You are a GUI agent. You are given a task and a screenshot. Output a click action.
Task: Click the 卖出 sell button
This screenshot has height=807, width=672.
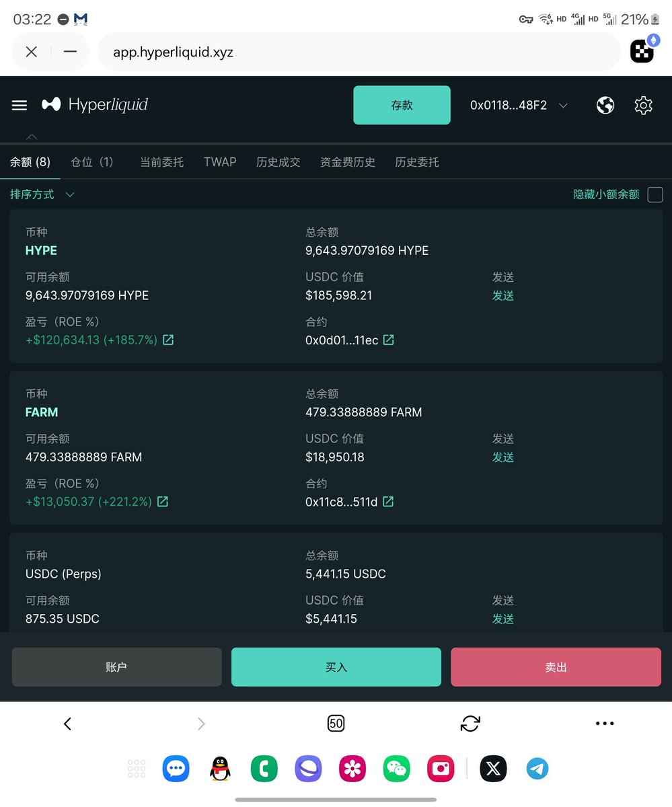click(x=556, y=667)
